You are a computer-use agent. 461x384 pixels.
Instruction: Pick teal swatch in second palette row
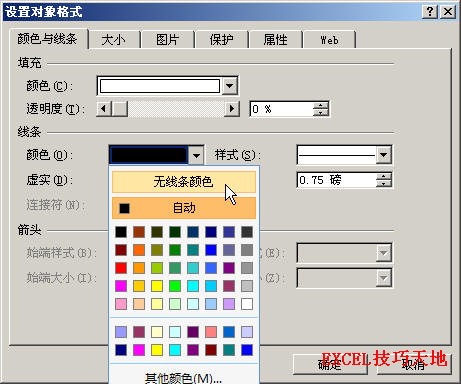(x=193, y=250)
